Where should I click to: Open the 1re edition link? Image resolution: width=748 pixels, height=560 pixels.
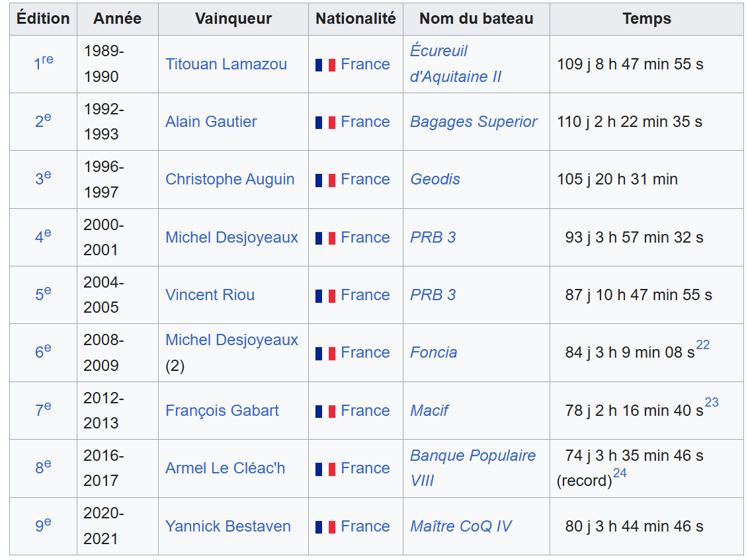tap(44, 63)
